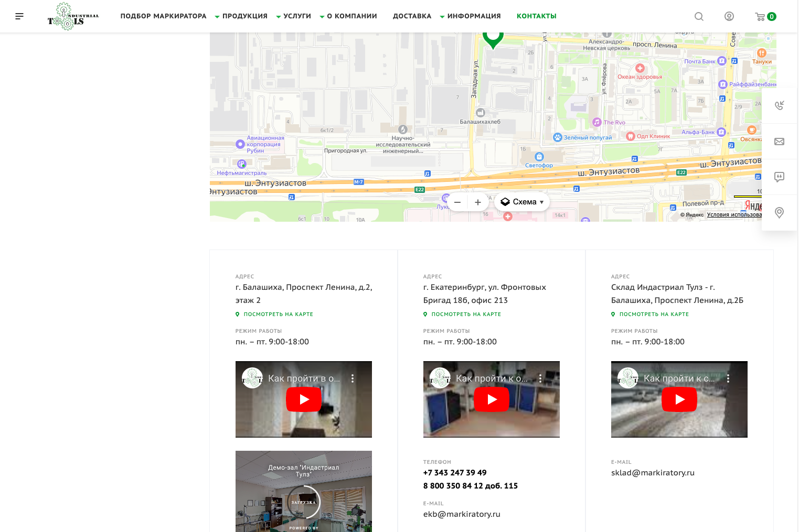Click the callback phone icon in sidebar

779,105
